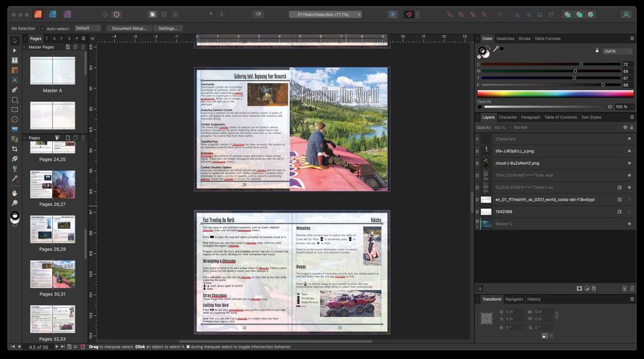Open the Auto-select Default dropdown

tap(88, 28)
